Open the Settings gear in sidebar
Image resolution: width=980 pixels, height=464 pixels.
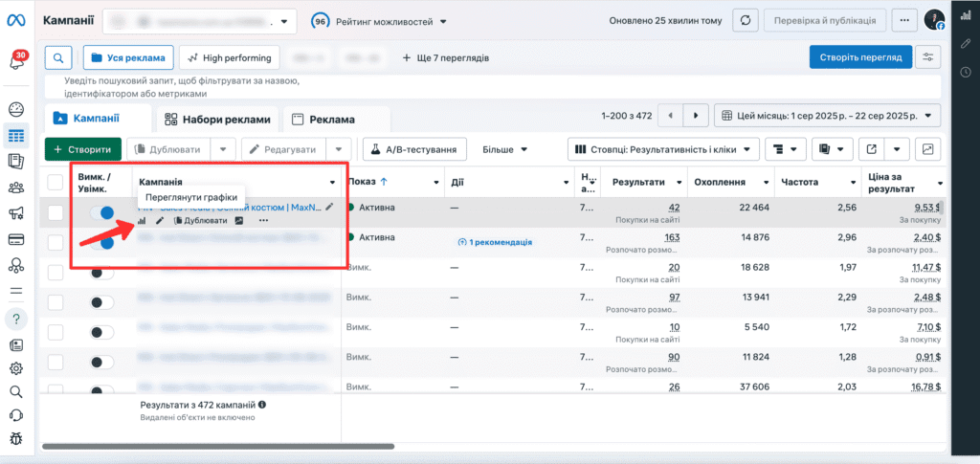point(16,368)
